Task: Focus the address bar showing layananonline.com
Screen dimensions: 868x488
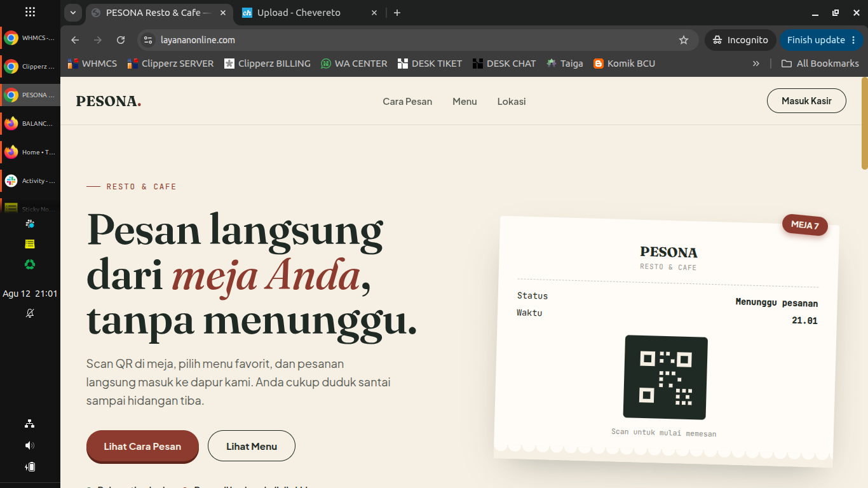Action: (418, 40)
